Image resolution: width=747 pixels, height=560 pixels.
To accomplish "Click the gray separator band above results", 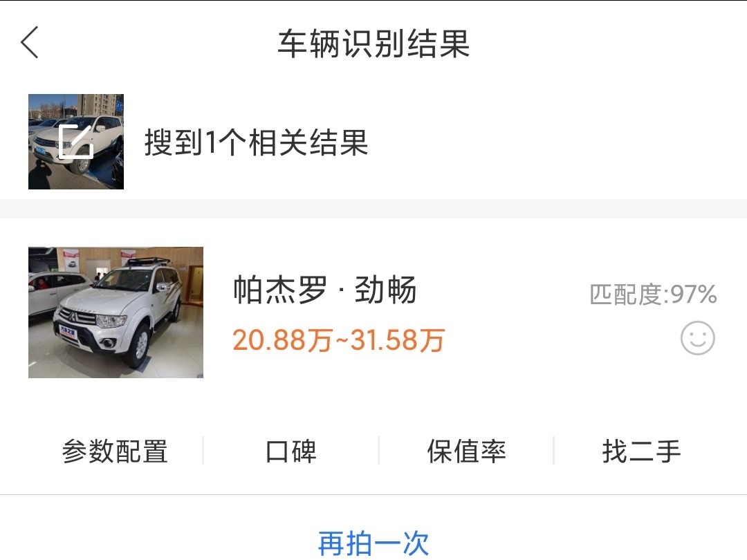I will (x=373, y=209).
